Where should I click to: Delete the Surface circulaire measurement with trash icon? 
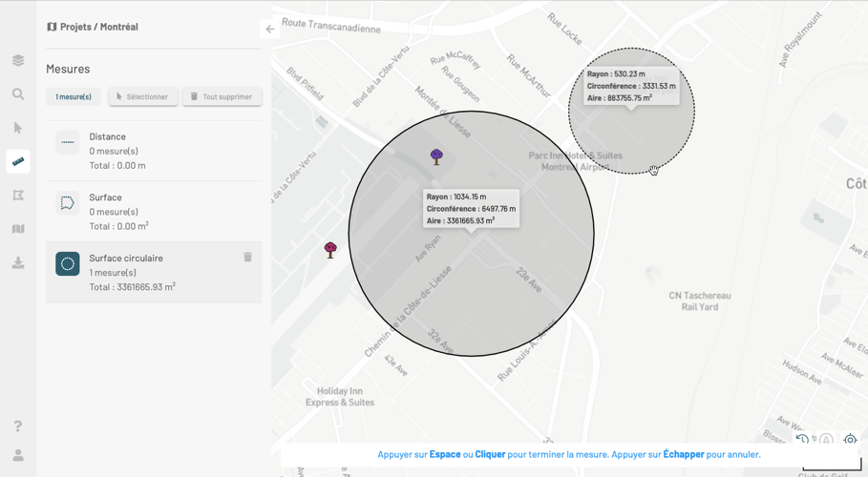click(247, 257)
